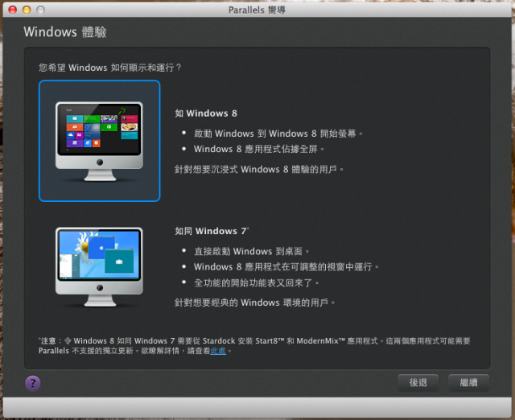Viewport: 515px width, 420px height.
Task: Open the 此處 details link
Action: point(218,351)
